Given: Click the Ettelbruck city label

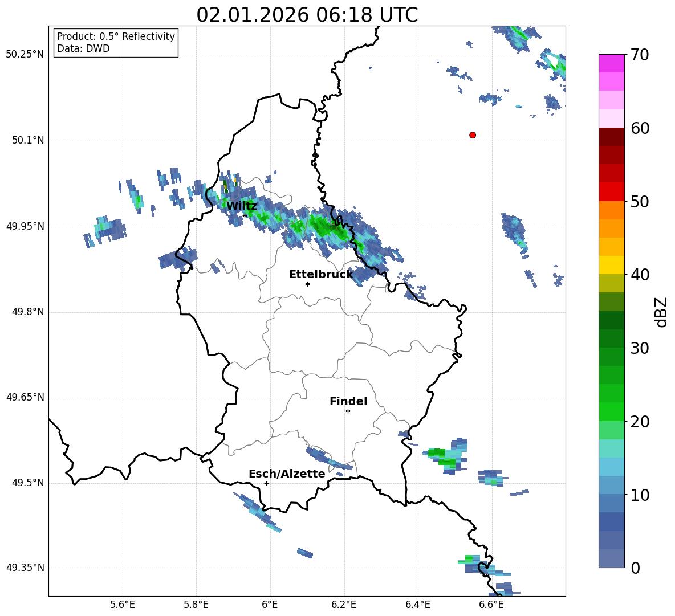Looking at the screenshot, I should point(321,274).
